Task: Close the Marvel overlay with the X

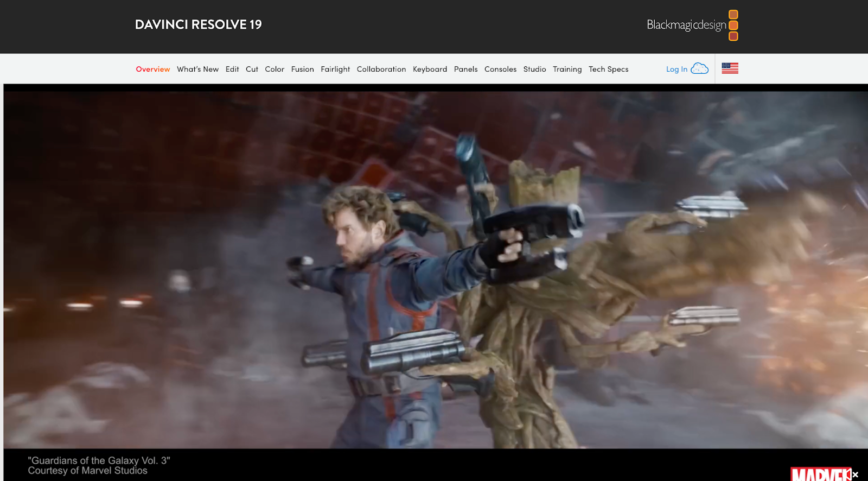Action: tap(855, 474)
